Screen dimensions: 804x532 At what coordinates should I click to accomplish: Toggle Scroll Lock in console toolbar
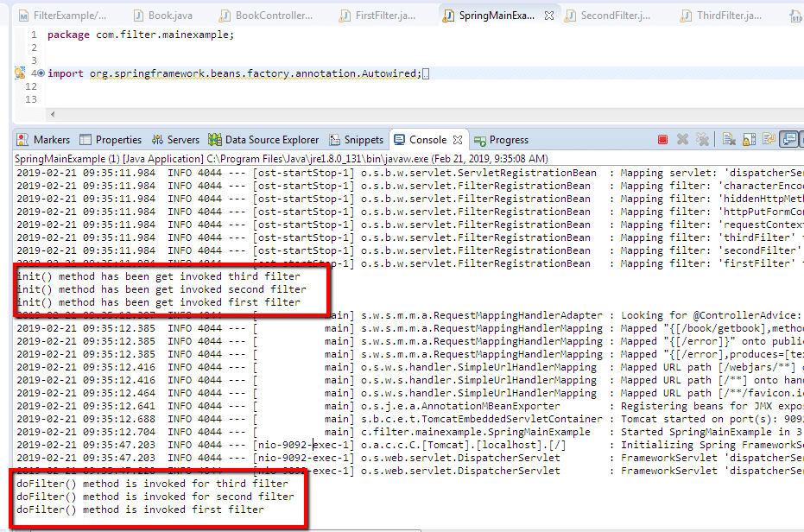click(x=748, y=140)
